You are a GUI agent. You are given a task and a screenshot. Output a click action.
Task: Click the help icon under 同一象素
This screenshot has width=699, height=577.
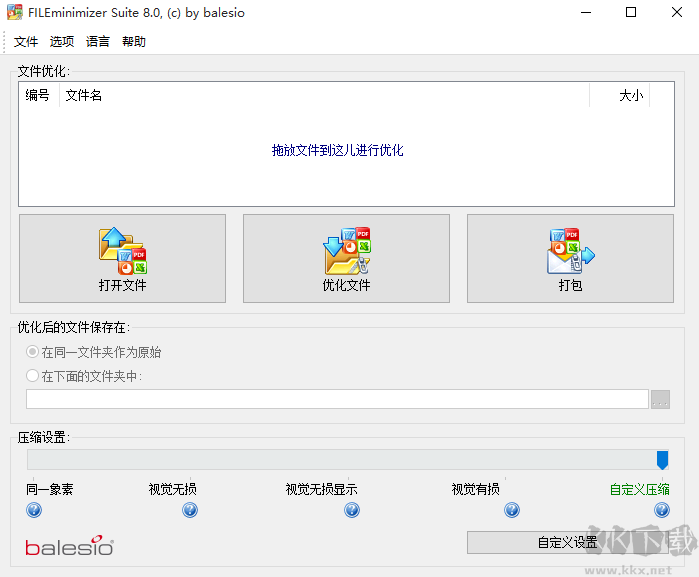[34, 510]
